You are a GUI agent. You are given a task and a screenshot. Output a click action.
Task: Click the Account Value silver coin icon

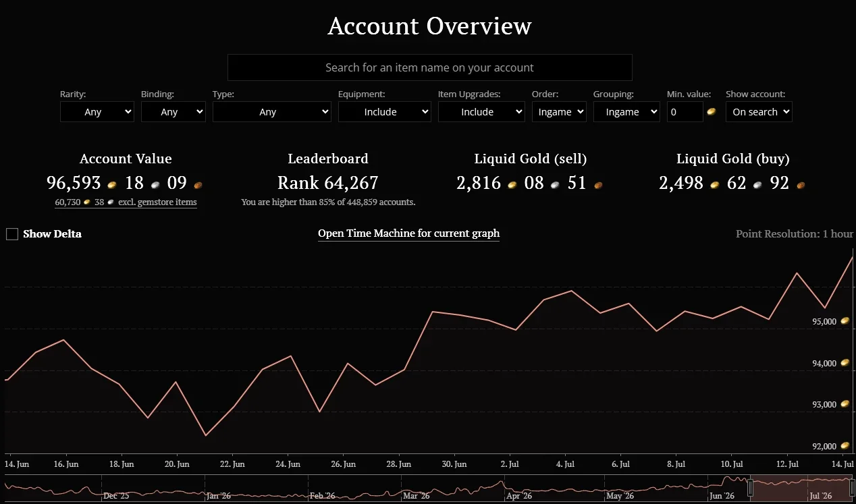[x=155, y=184]
